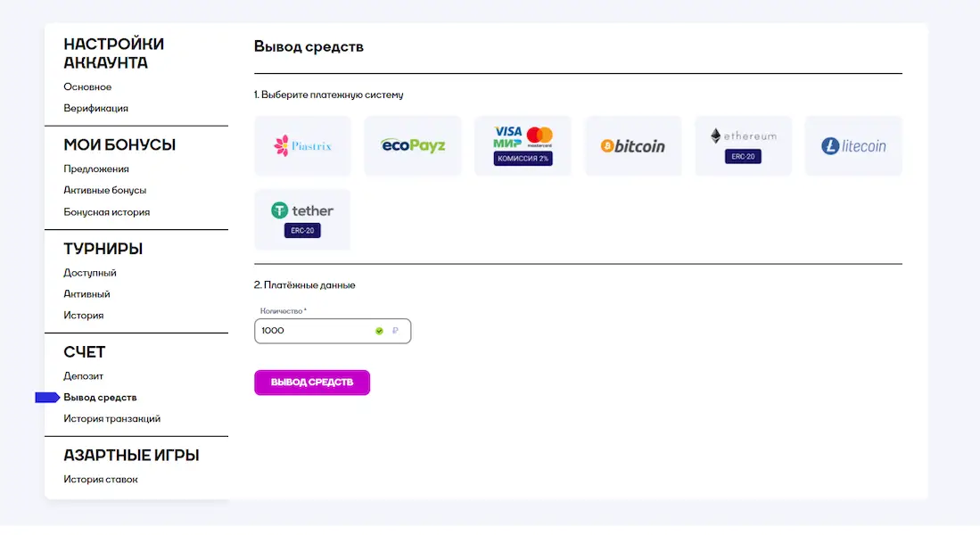Select the Tether ERC-20 payment option
980x535 pixels.
click(x=302, y=219)
